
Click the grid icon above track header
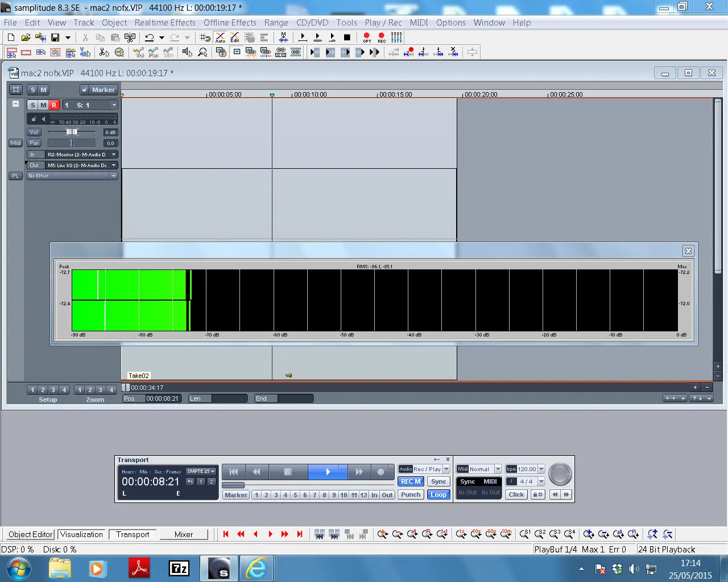16,90
